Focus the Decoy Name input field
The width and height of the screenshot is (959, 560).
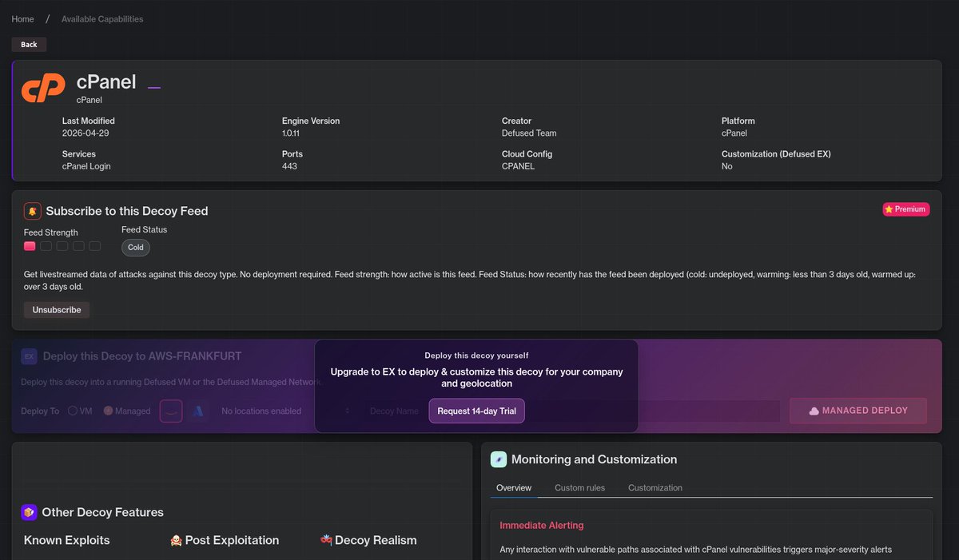[571, 411]
